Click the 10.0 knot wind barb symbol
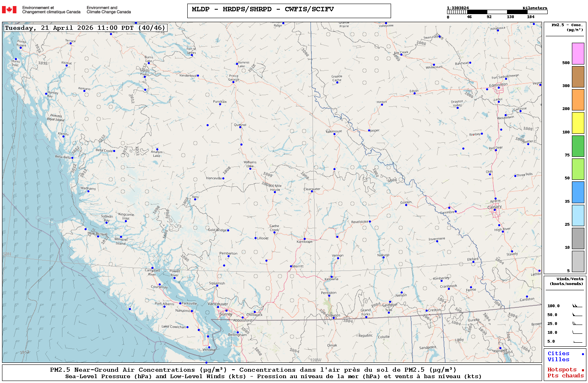This screenshot has width=588, height=383. pos(577,333)
